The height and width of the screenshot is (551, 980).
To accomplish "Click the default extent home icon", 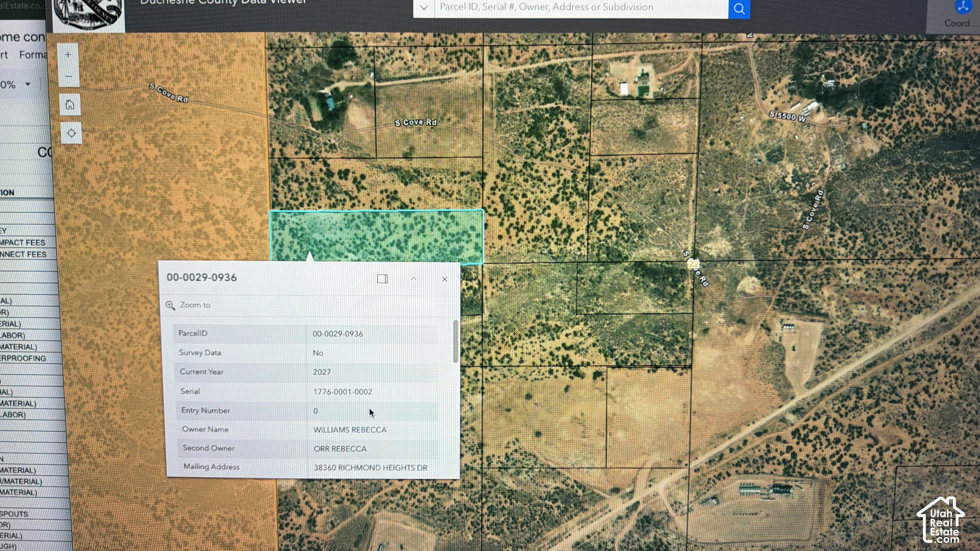I will point(70,105).
